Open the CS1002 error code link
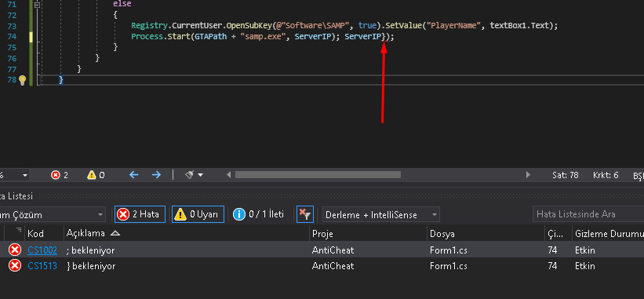 [x=42, y=250]
